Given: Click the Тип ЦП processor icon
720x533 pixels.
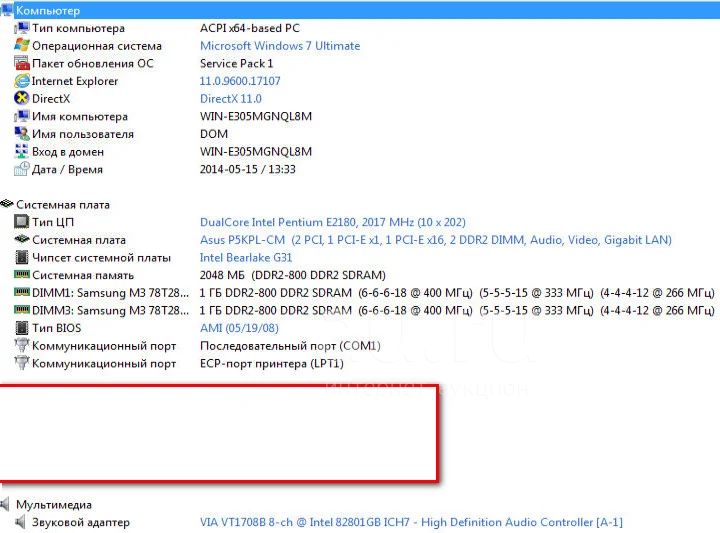Looking at the screenshot, I should pos(22,222).
